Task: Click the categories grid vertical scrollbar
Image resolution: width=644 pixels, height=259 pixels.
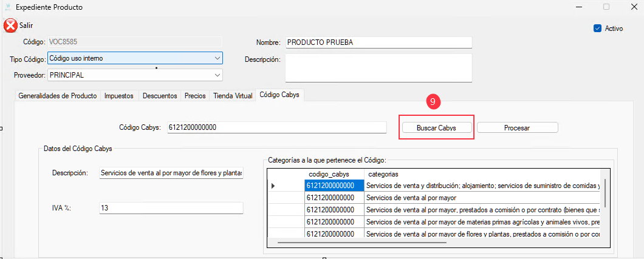Action: tap(605, 194)
